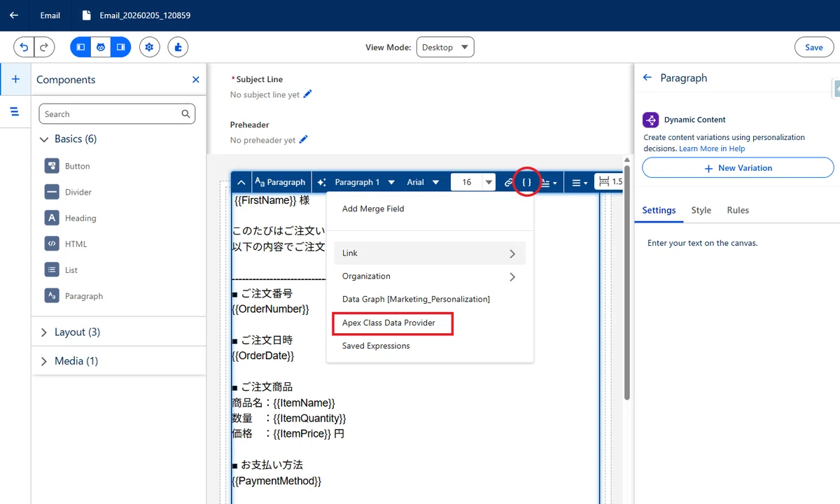Toggle the right panel visibility
The height and width of the screenshot is (504, 840).
click(120, 47)
